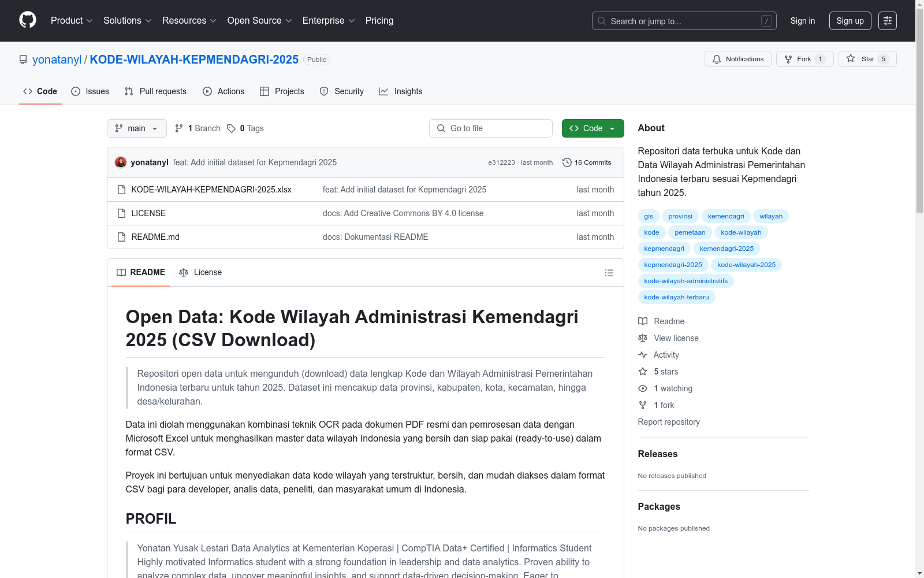Open the Projects tab
The image size is (924, 578).
282,91
